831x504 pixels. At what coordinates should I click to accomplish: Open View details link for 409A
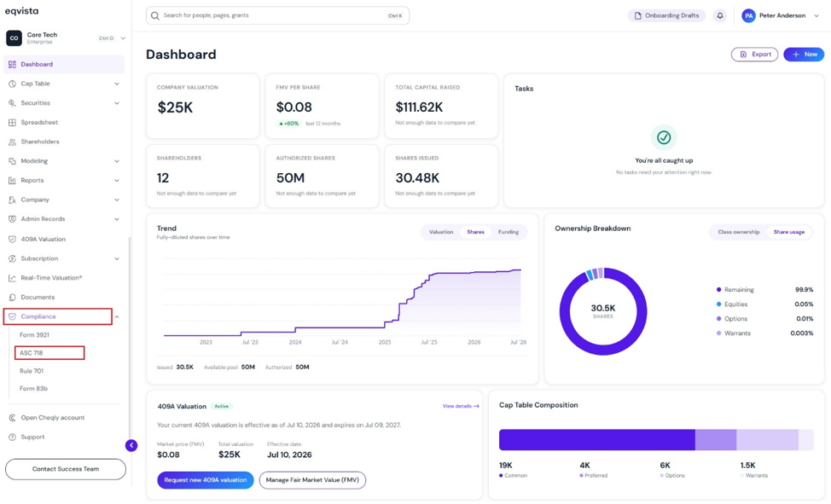pos(461,406)
